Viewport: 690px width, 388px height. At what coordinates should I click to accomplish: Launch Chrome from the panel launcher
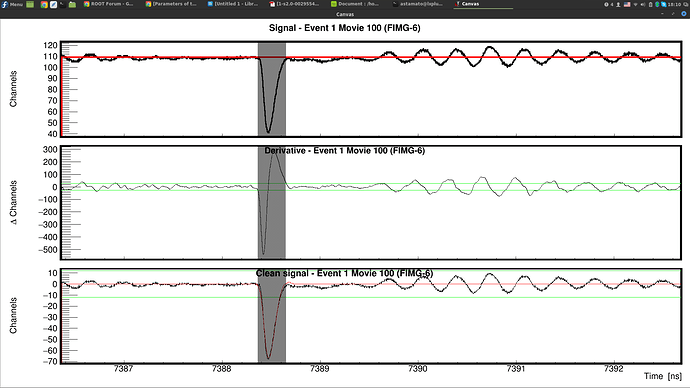(x=44, y=4)
